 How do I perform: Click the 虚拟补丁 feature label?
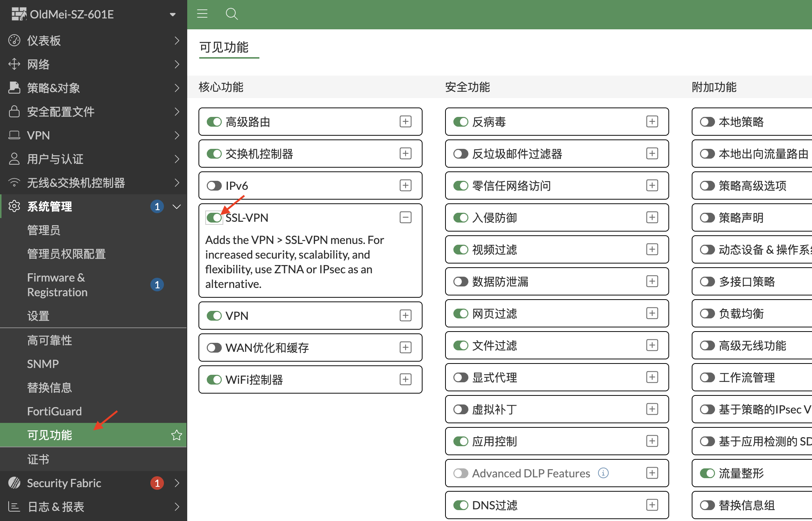[x=495, y=409]
